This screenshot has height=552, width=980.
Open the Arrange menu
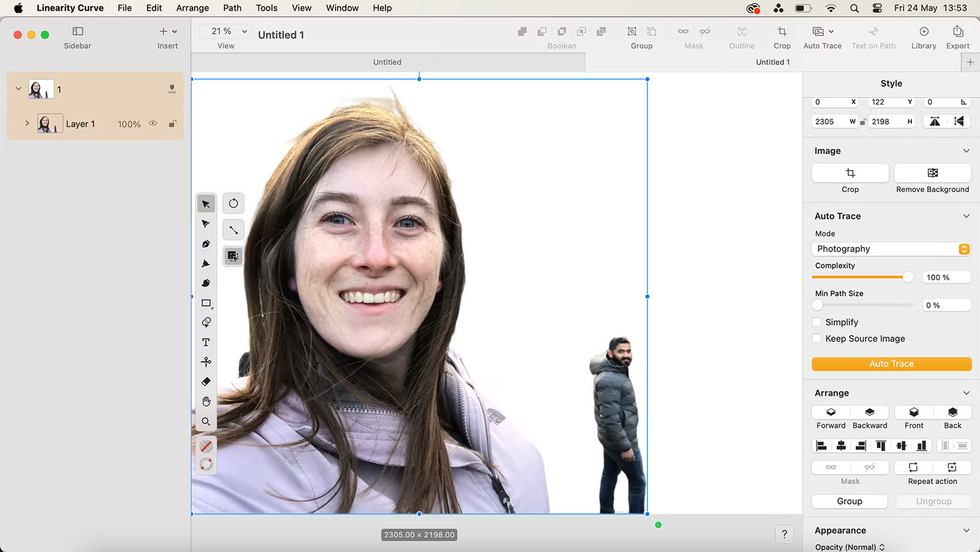pos(193,8)
